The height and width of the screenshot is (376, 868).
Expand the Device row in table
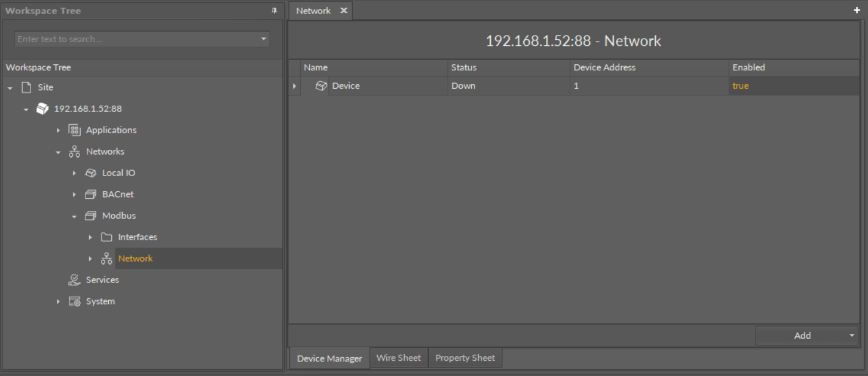pos(294,86)
